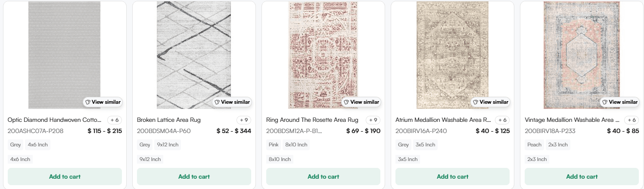
Task: Expand +9 variants for Broken Lattice rug
Action: click(x=244, y=120)
